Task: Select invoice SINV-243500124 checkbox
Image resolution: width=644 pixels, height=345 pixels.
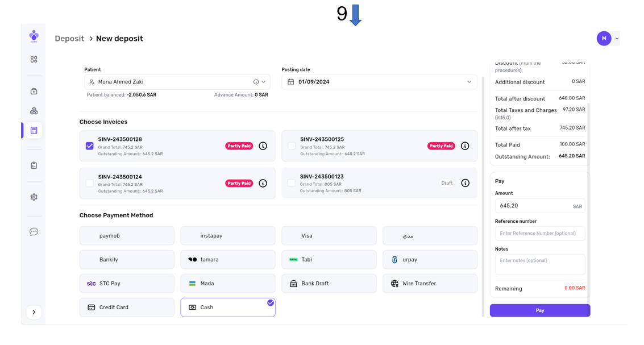Action: coord(89,183)
